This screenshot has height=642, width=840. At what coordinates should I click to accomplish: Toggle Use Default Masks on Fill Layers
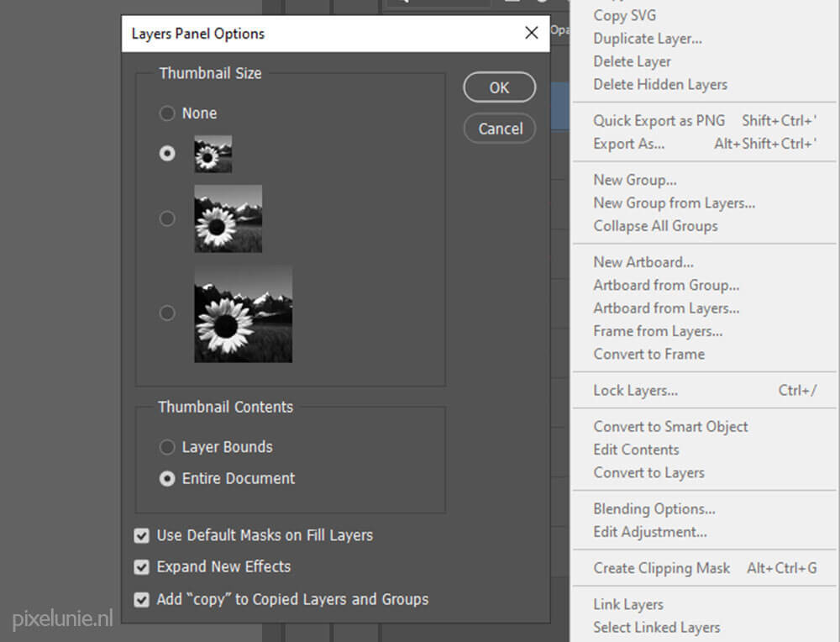[x=141, y=535]
